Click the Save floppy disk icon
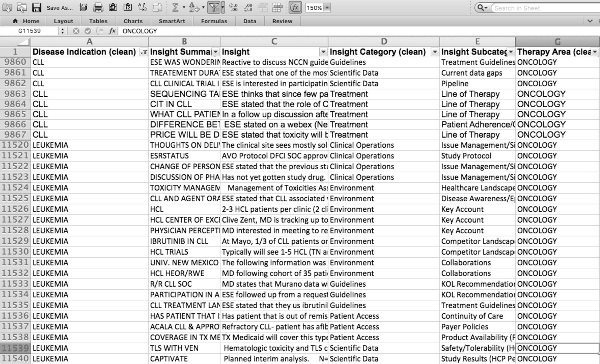 [x=36, y=8]
